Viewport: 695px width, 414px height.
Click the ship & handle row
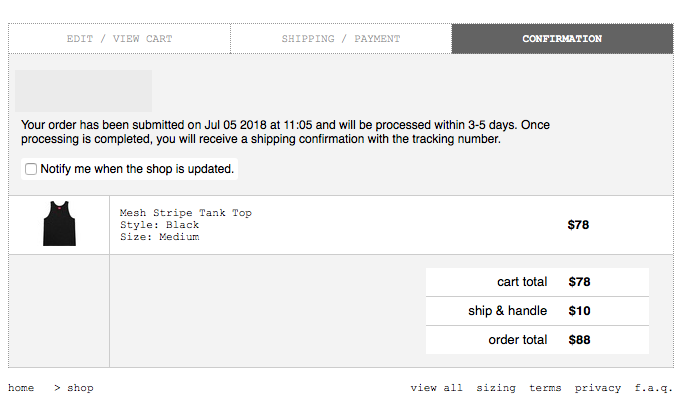coord(537,311)
